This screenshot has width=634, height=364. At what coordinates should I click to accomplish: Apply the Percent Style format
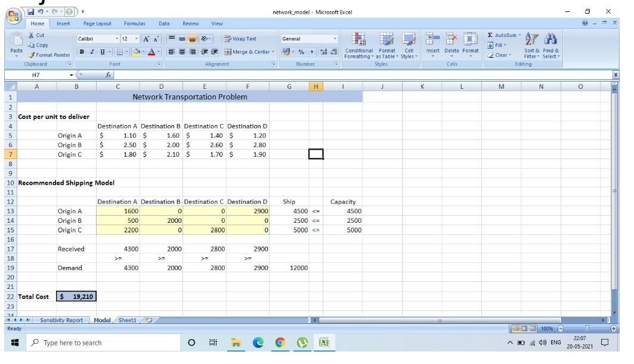coord(300,53)
